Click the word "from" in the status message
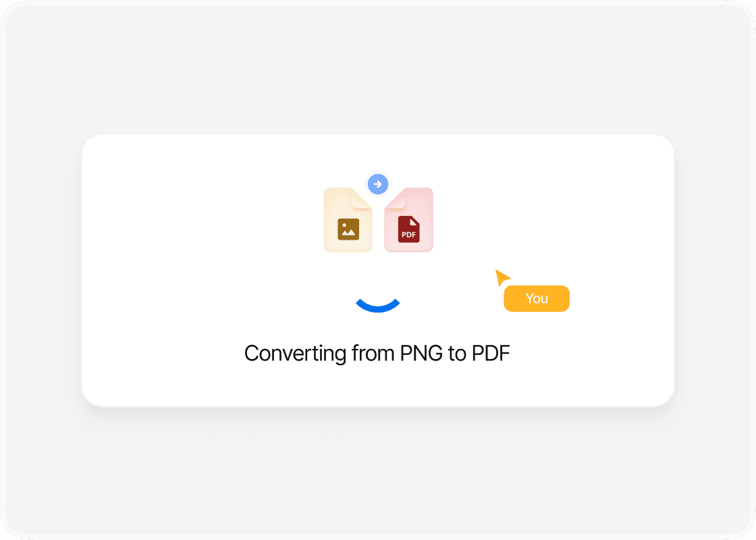This screenshot has height=540, width=756. coord(373,354)
